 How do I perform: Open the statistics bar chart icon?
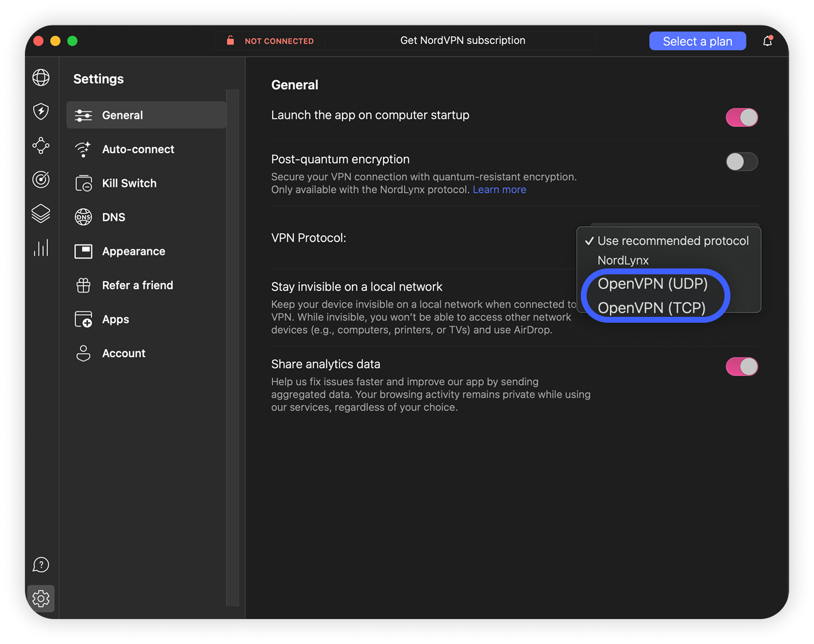pos(41,248)
